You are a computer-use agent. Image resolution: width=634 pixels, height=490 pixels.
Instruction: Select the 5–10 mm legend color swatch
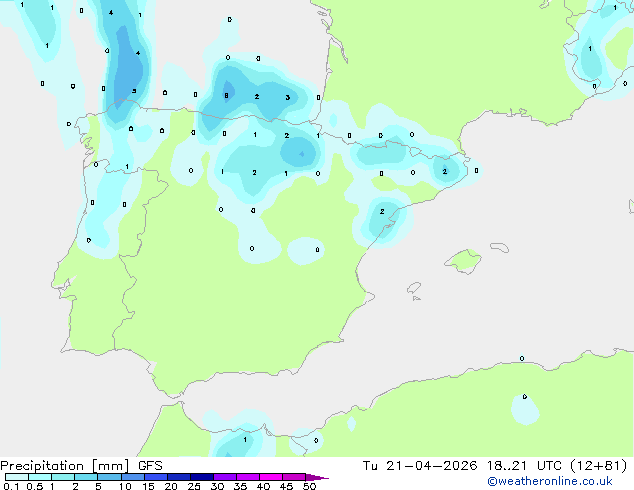[x=109, y=477]
